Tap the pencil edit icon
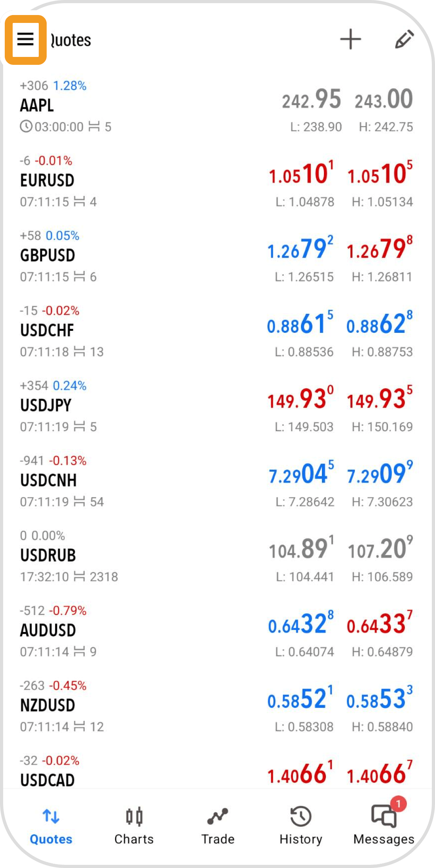This screenshot has width=435, height=868. click(x=404, y=40)
